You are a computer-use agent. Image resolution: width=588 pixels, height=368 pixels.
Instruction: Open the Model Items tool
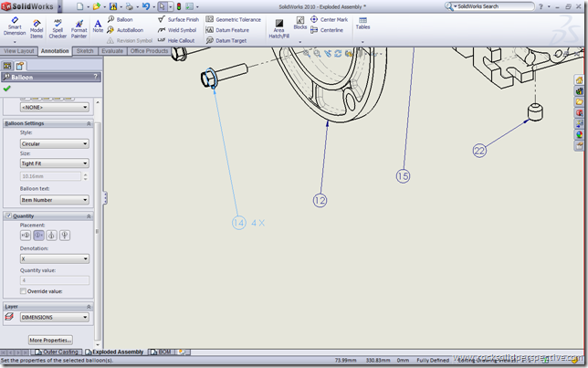pos(37,29)
